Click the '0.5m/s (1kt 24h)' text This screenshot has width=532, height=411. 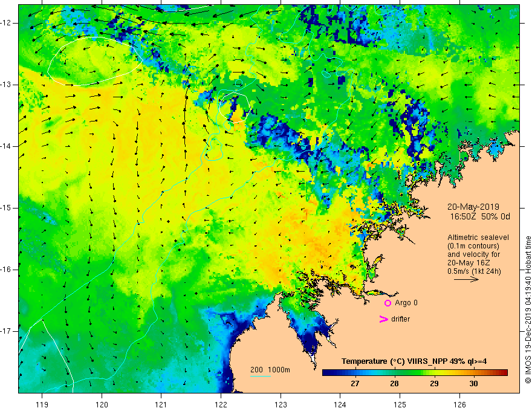coord(474,271)
